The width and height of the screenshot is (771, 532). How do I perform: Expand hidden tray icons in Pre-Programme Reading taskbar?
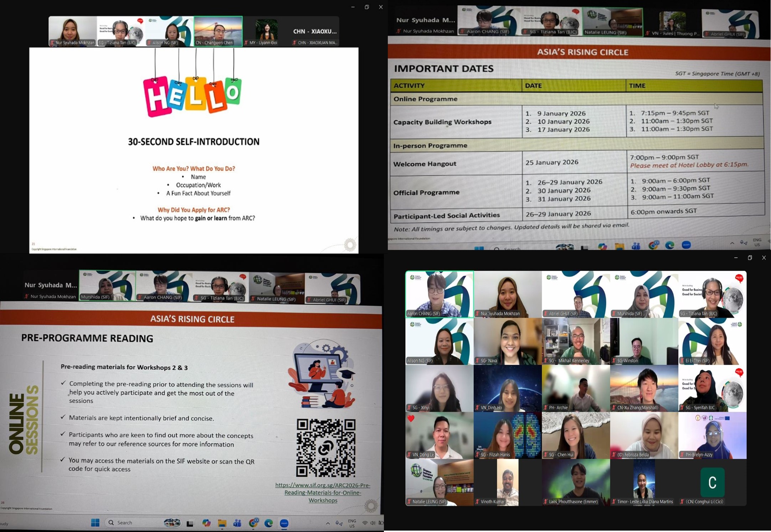point(328,523)
